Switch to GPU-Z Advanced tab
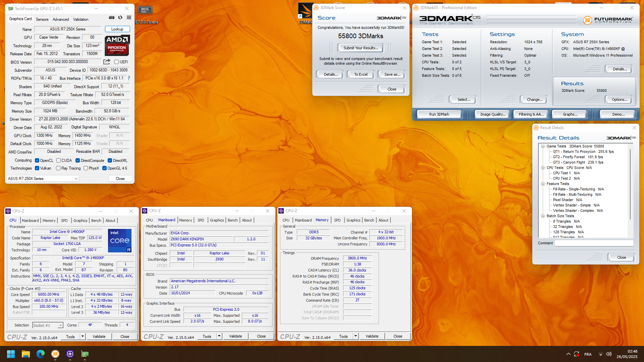This screenshot has height=362, width=644. click(x=61, y=19)
